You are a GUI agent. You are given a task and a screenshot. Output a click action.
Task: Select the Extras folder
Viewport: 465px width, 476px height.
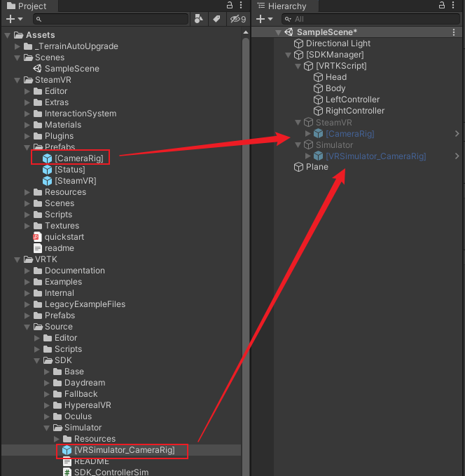click(x=51, y=102)
